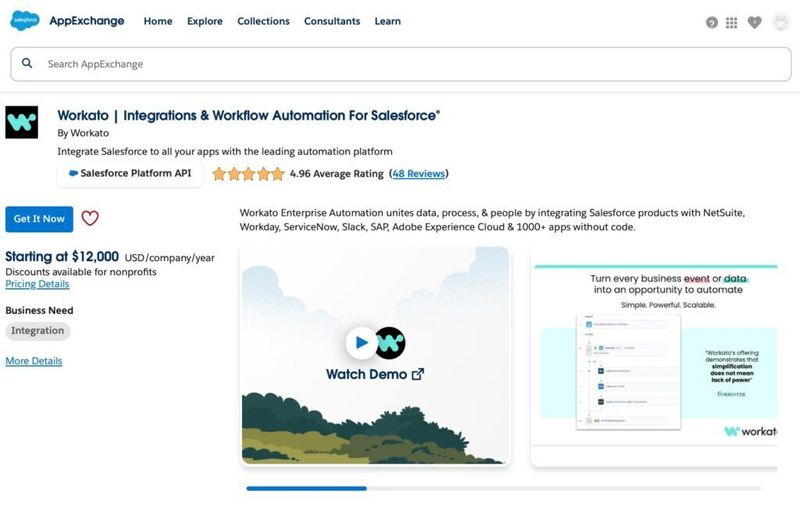Open the Collections nav item
Image resolution: width=800 pixels, height=505 pixels.
(263, 21)
